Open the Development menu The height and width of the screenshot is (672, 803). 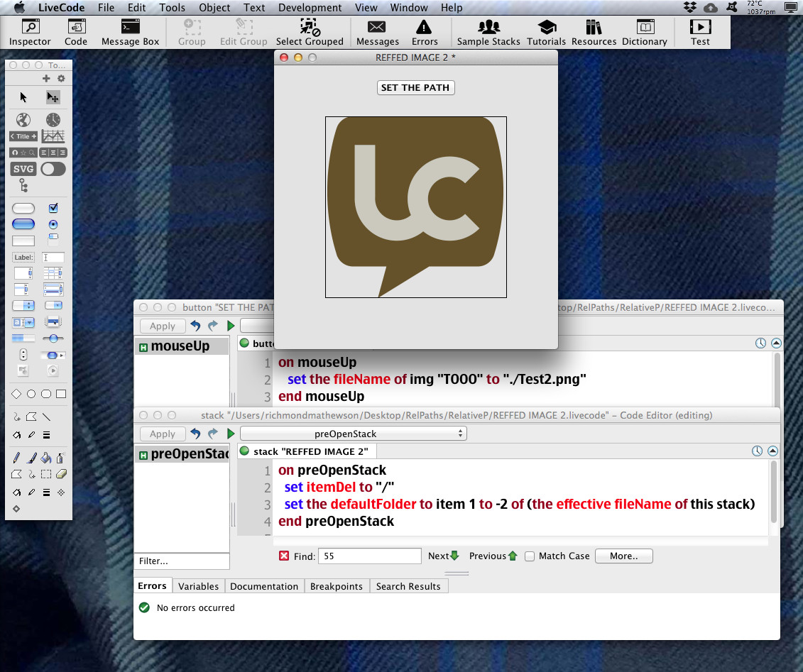point(310,8)
